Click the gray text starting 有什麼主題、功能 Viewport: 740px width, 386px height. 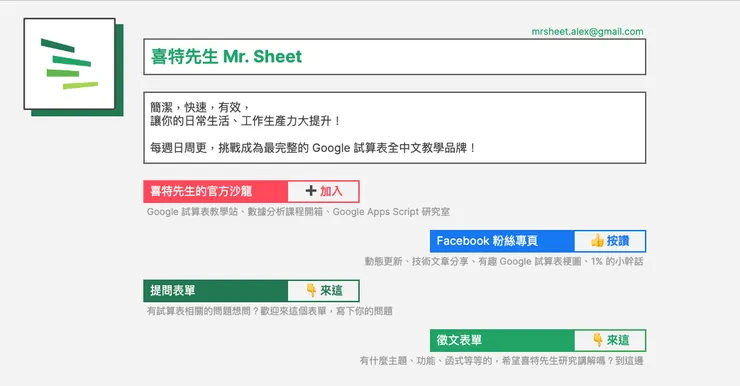[501, 361]
